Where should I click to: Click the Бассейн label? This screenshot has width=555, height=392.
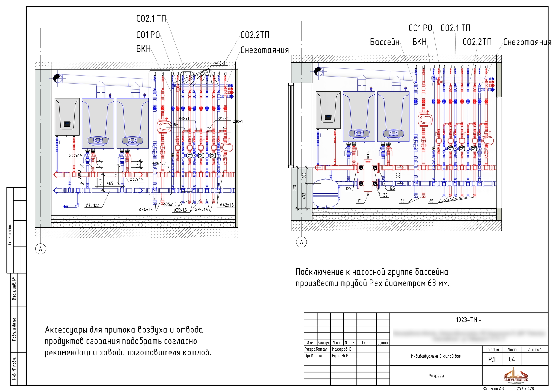click(385, 42)
